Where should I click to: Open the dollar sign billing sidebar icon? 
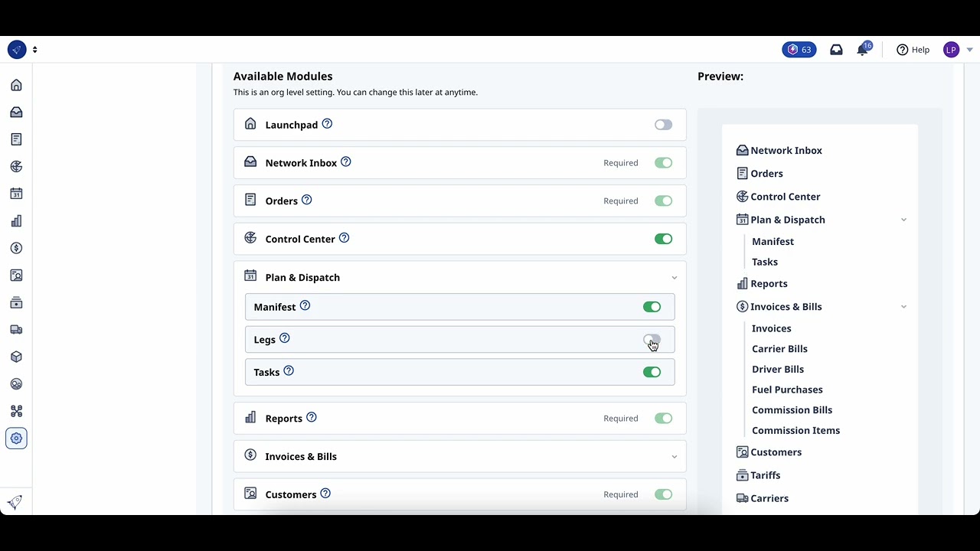(16, 248)
